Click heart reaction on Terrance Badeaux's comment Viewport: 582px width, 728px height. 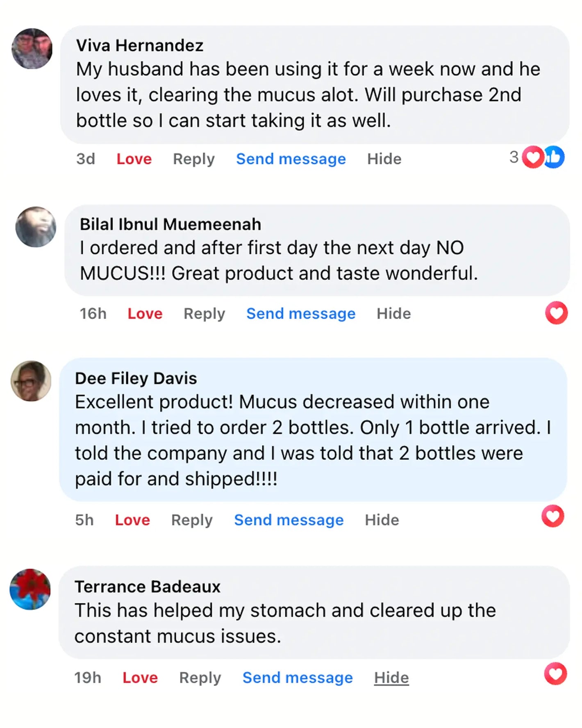point(555,673)
